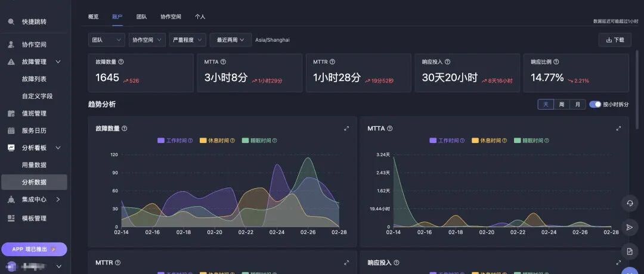Image resolution: width=644 pixels, height=274 pixels.
Task: Click the 协作空间 sidebar icon
Action: tap(11, 45)
